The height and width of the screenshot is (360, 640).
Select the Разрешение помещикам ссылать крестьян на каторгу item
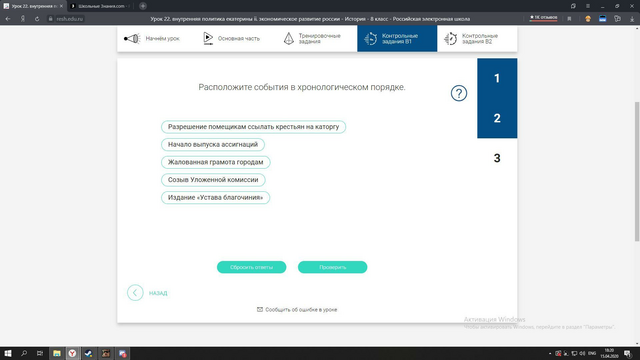pyautogui.click(x=253, y=127)
